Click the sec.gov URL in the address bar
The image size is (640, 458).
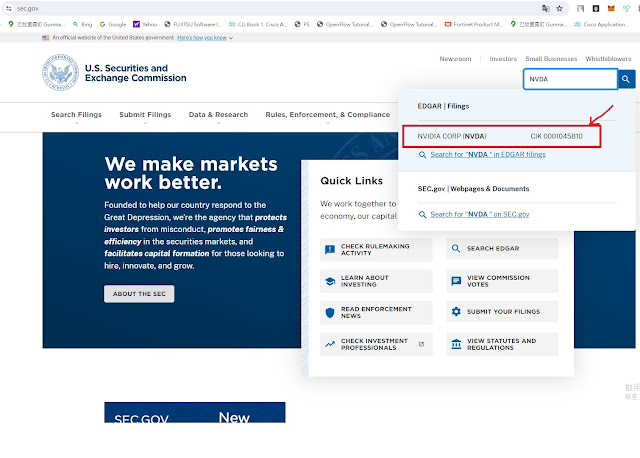tap(28, 8)
